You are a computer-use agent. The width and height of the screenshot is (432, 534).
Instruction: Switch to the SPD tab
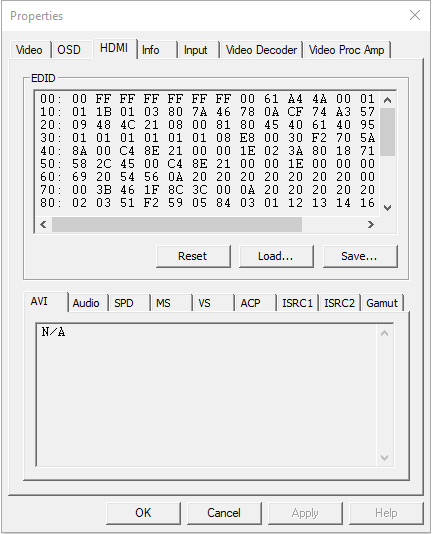click(130, 303)
